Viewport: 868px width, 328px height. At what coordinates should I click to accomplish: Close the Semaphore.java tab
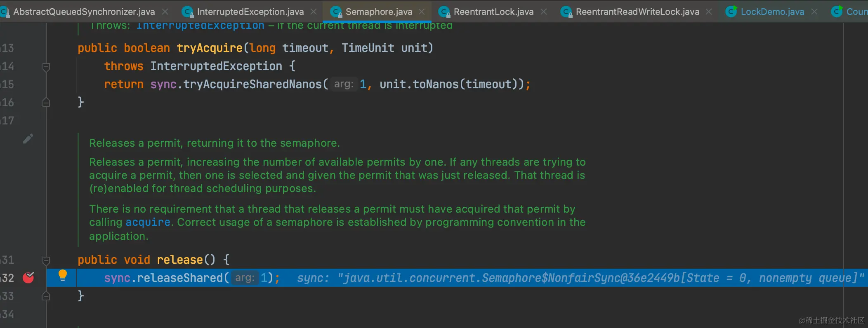click(x=422, y=12)
